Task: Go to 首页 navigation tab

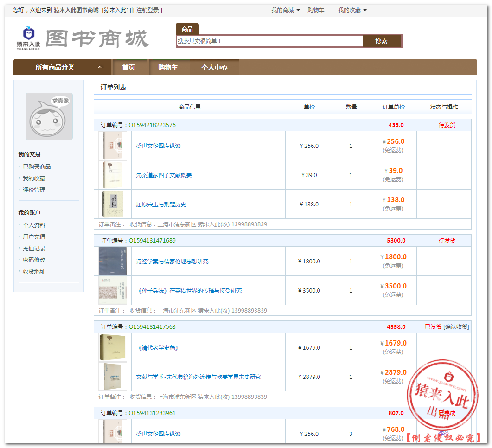Action: pyautogui.click(x=128, y=67)
